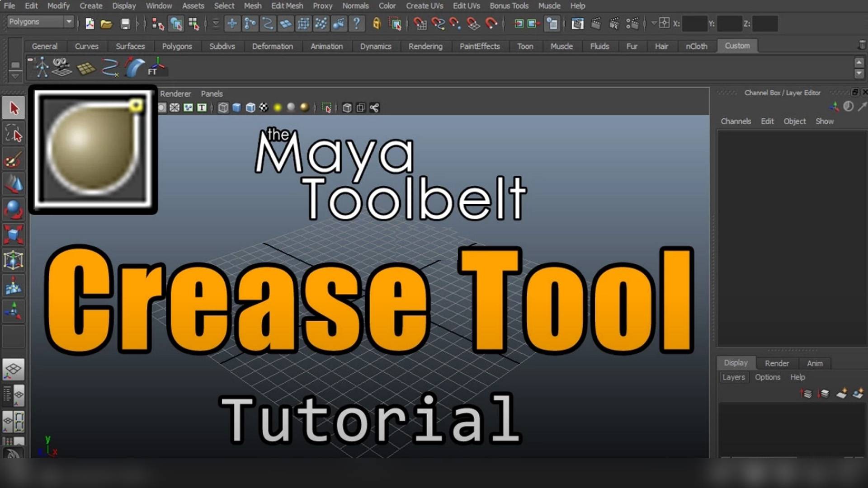This screenshot has height=488, width=868.
Task: Toggle highlight selection mode icon
Action: 396,23
